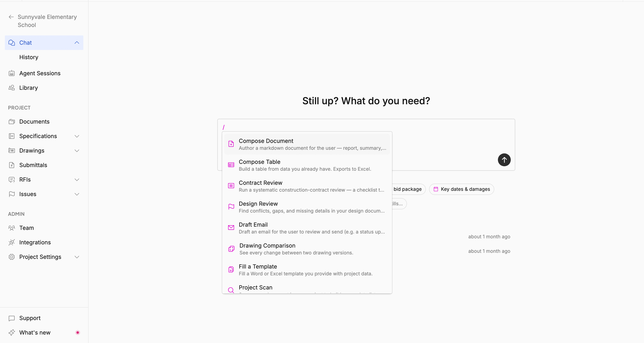
Task: Expand the RFIs submenu arrow
Action: click(x=77, y=180)
